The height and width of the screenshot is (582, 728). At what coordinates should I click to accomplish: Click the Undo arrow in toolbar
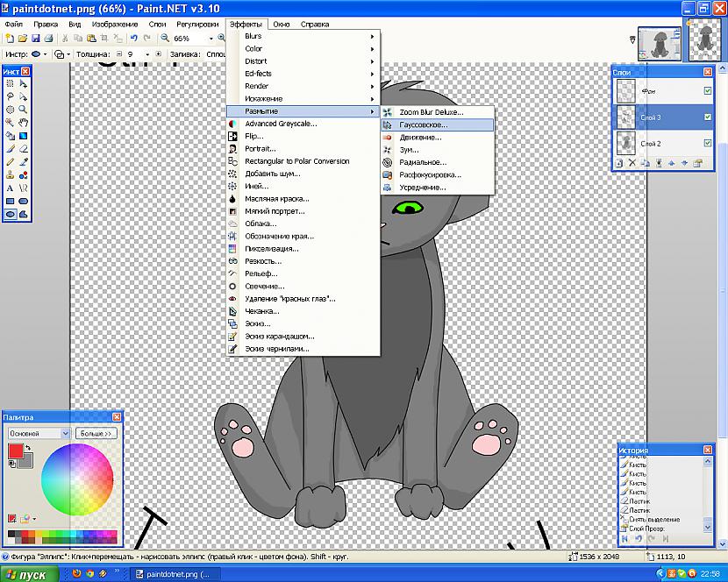click(x=133, y=39)
